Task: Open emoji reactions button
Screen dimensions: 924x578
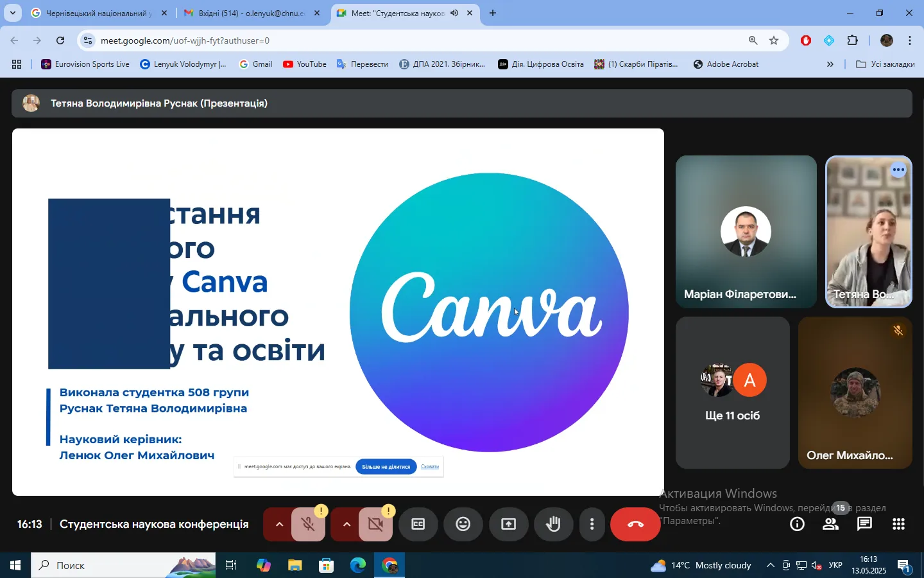Action: point(463,525)
